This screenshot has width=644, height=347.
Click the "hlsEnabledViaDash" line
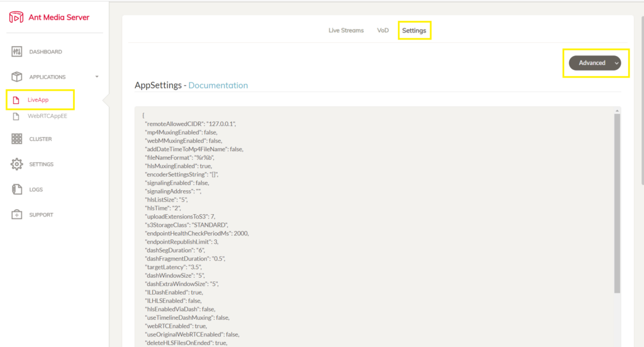180,309
